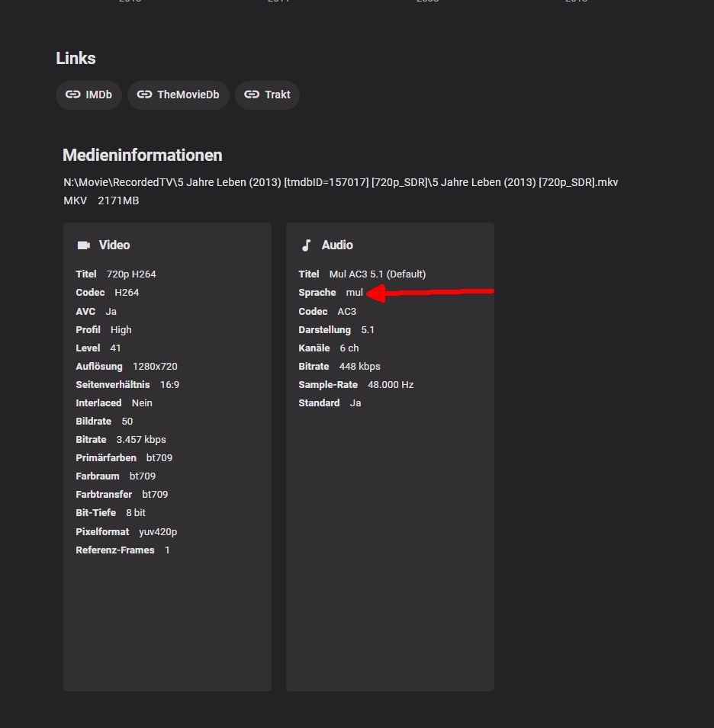Click the .mkv file path text
The image size is (714, 728).
340,182
